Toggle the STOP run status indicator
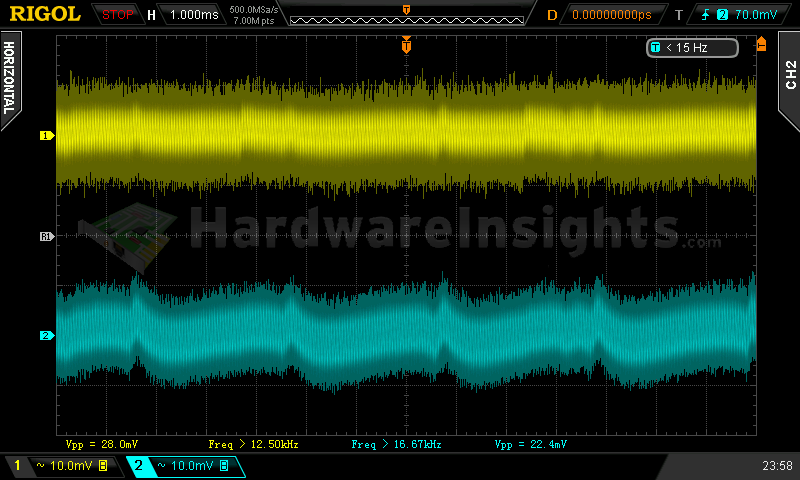This screenshot has width=800, height=480. pos(118,15)
